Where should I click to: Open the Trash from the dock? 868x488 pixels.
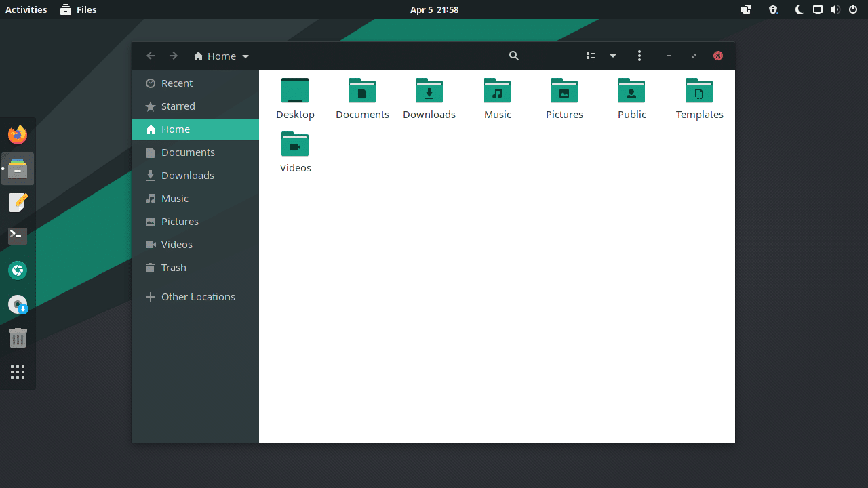click(x=17, y=338)
